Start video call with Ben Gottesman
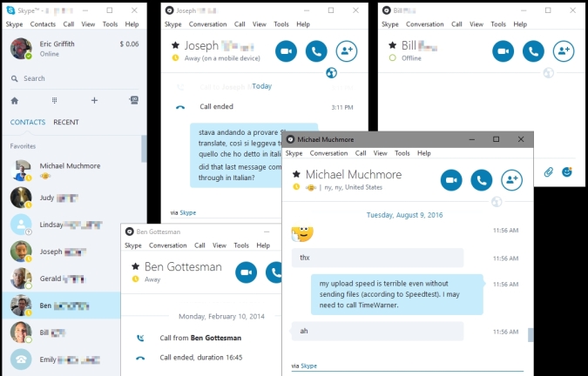The width and height of the screenshot is (588, 376). [247, 272]
